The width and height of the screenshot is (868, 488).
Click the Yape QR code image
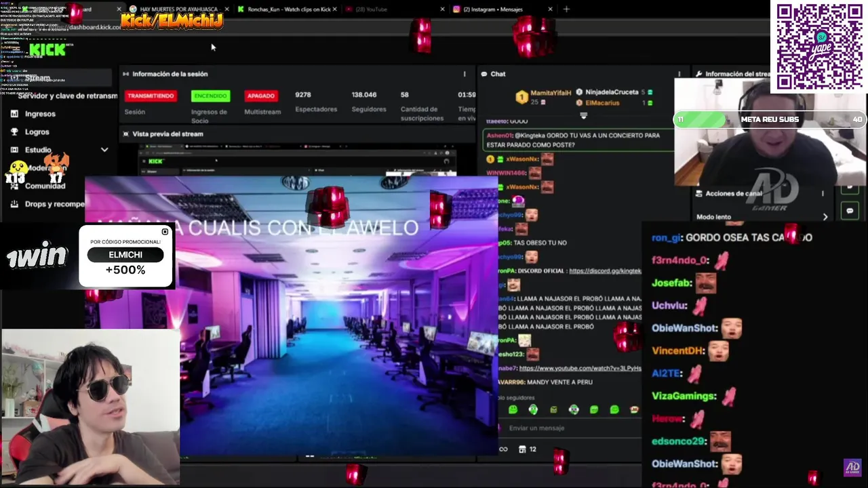coord(818,46)
